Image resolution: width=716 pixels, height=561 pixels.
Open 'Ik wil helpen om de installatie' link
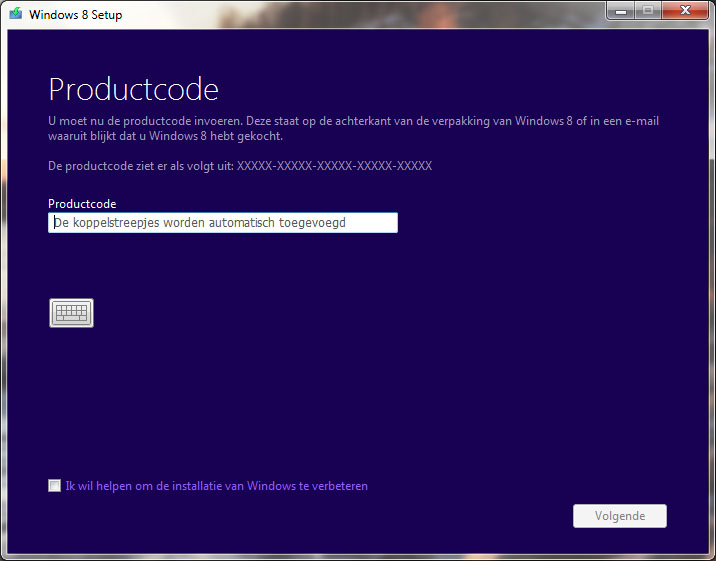[216, 486]
